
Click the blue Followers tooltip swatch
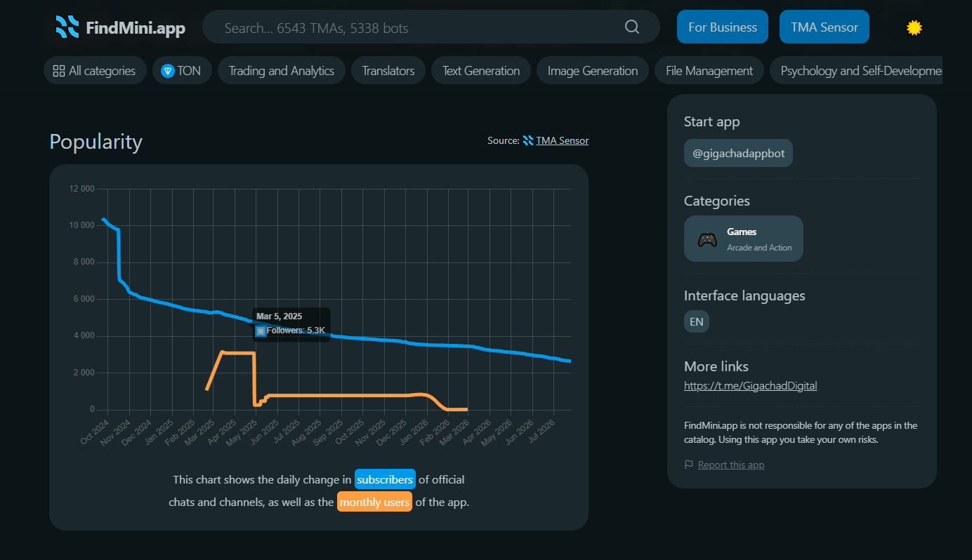click(x=261, y=331)
